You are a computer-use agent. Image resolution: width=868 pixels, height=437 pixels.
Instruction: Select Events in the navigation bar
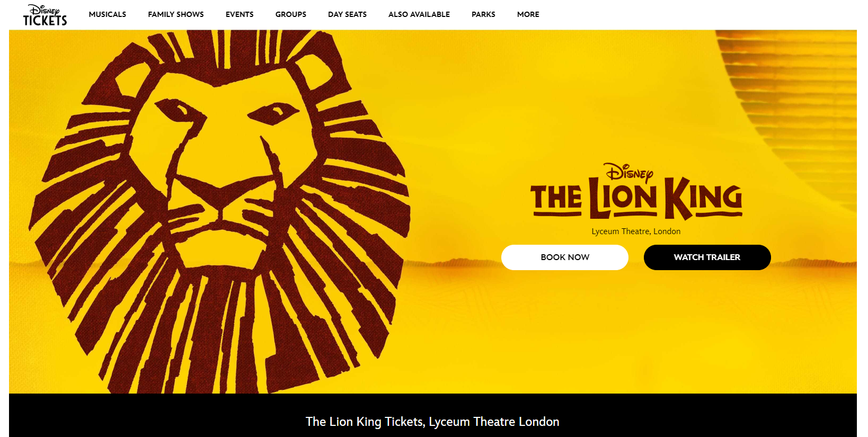240,14
